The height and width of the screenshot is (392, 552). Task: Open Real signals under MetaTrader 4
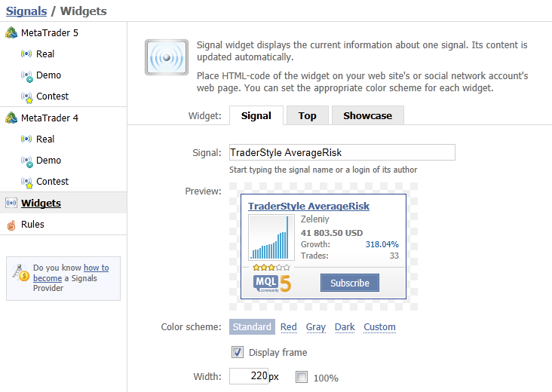45,139
